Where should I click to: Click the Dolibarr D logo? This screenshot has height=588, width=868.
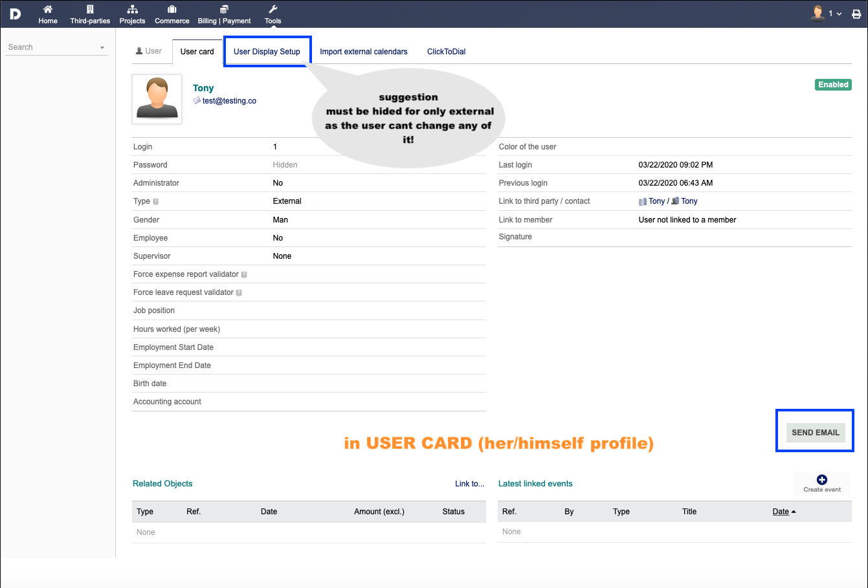point(16,14)
